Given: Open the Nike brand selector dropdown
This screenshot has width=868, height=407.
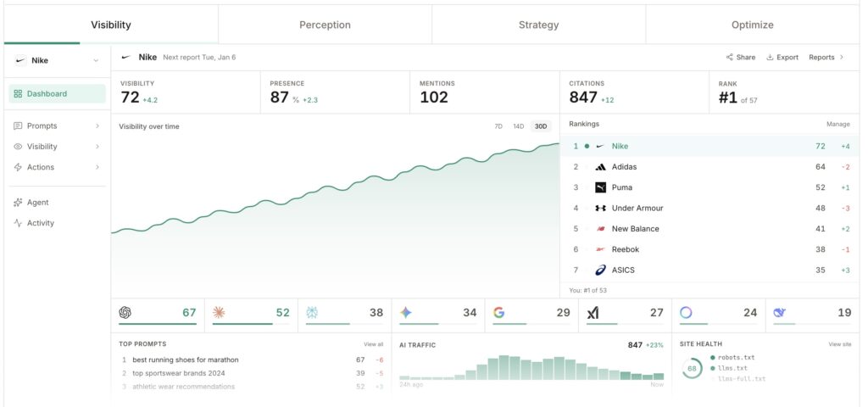Looking at the screenshot, I should tap(57, 60).
